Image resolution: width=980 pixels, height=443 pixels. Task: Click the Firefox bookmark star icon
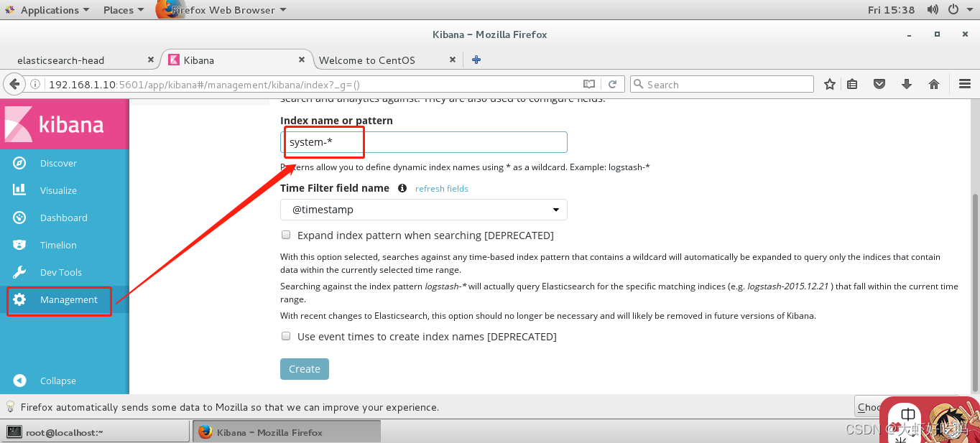pos(829,84)
